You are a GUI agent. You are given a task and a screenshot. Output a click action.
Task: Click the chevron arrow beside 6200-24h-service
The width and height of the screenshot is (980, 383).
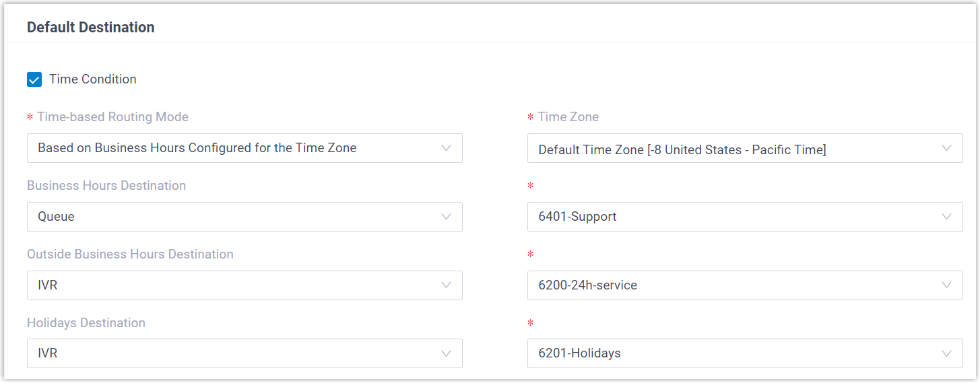(x=946, y=285)
